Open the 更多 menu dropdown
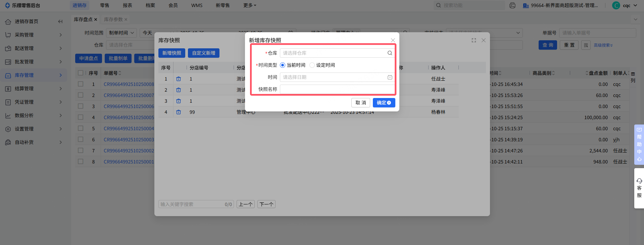The image size is (644, 245). click(250, 5)
